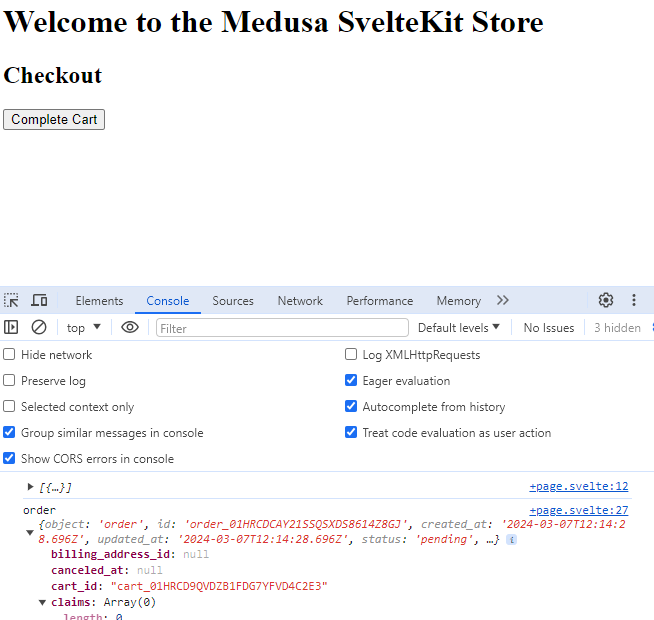The image size is (654, 620).
Task: Switch to the Elements tab
Action: (x=99, y=301)
